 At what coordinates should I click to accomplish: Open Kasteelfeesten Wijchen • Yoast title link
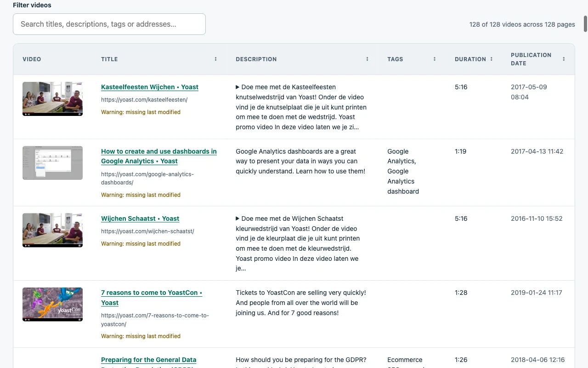[x=150, y=87]
